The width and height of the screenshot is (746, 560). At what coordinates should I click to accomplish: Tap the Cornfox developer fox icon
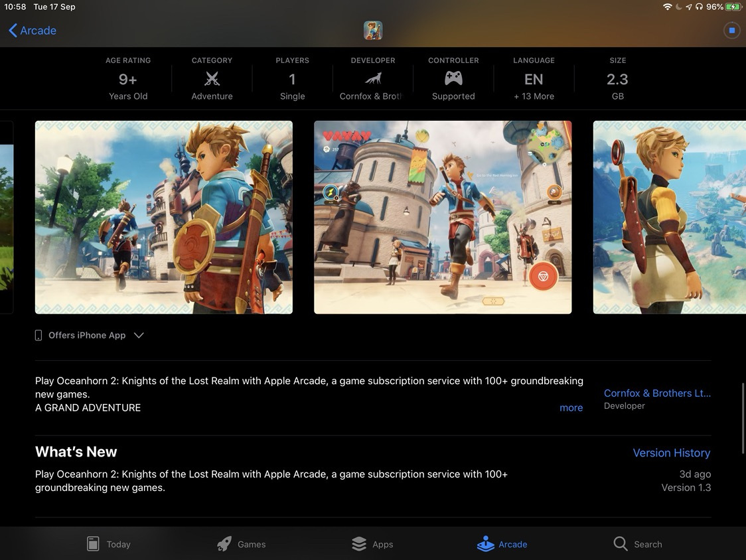tap(373, 78)
